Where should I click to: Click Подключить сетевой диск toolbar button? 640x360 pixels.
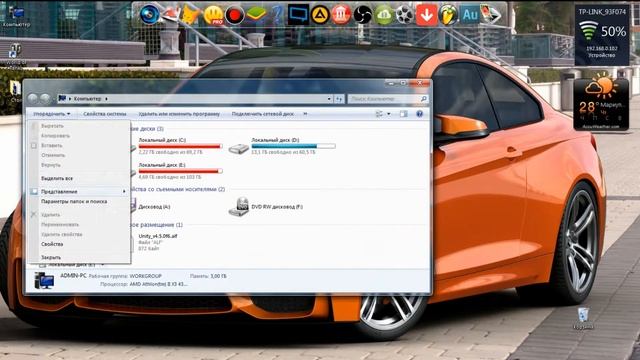coord(263,114)
